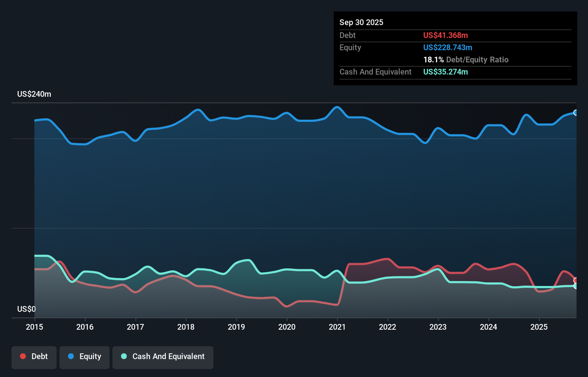Image resolution: width=588 pixels, height=377 pixels.
Task: Select the Equity endpoint marker on the chart
Action: click(576, 112)
